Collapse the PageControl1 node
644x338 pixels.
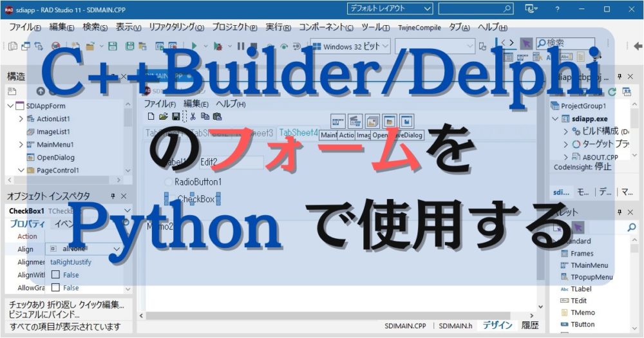coord(21,170)
